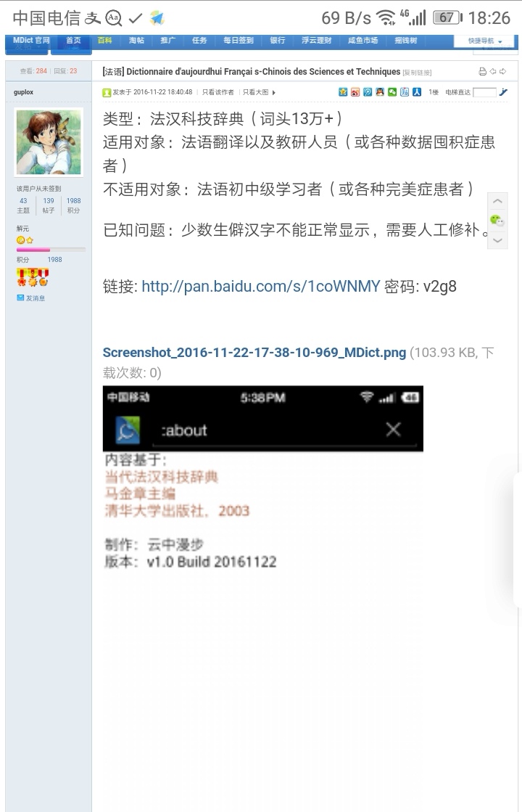This screenshot has width=522, height=812.
Task: Open 每日签到 nav menu item
Action: 239,41
